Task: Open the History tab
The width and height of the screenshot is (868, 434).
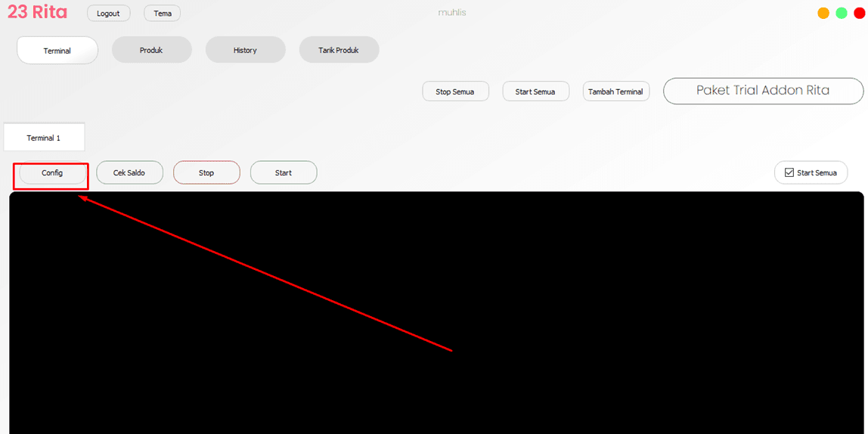Action: point(245,50)
